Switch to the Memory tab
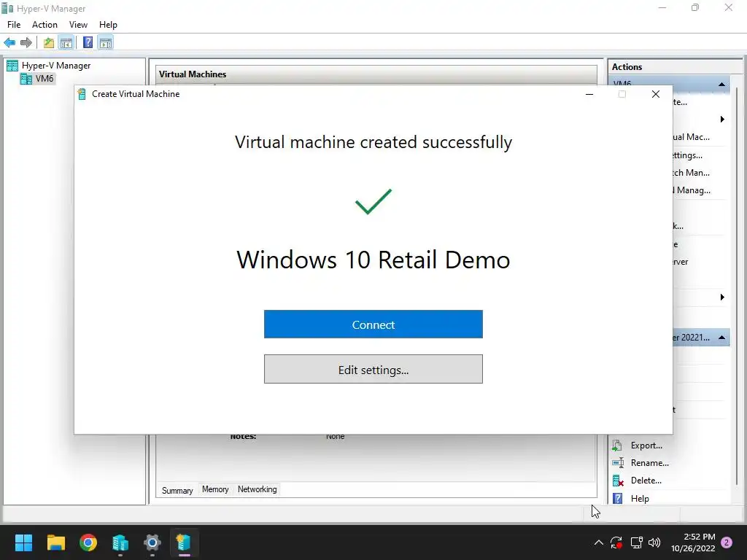This screenshot has width=747, height=560. click(x=215, y=489)
